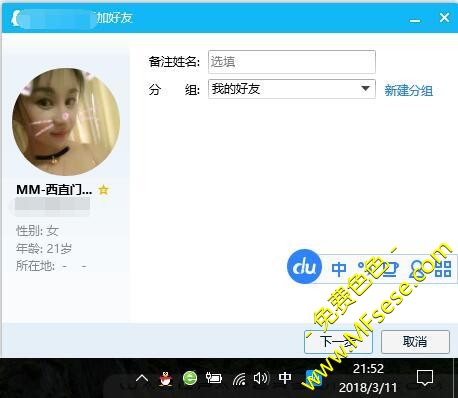458x398 pixels.
Task: Click the yellow star icon beside nickname
Action: (x=104, y=190)
